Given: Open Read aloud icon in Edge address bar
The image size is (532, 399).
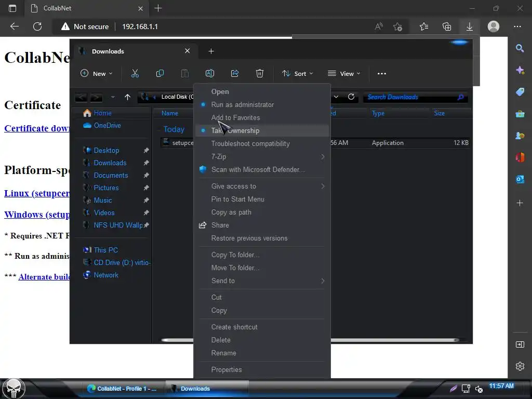Looking at the screenshot, I should point(379,26).
